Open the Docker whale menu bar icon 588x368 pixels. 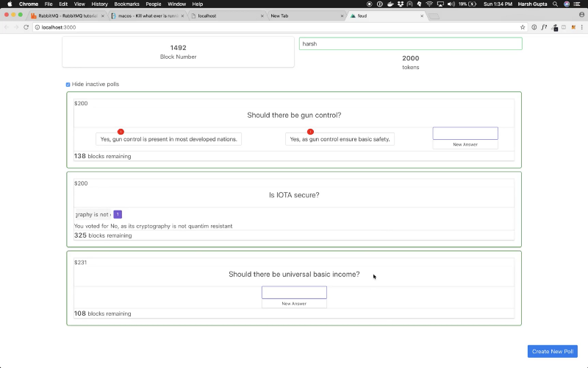tap(390, 4)
